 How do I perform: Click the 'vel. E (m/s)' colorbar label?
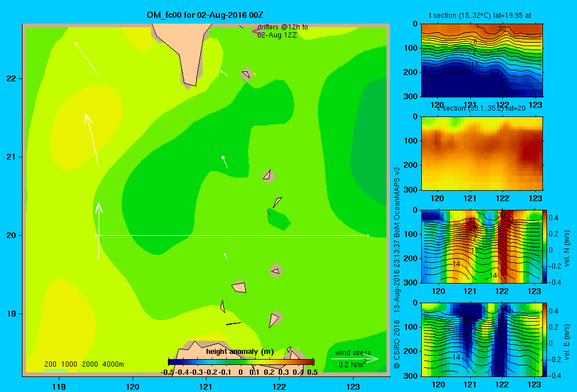point(567,342)
